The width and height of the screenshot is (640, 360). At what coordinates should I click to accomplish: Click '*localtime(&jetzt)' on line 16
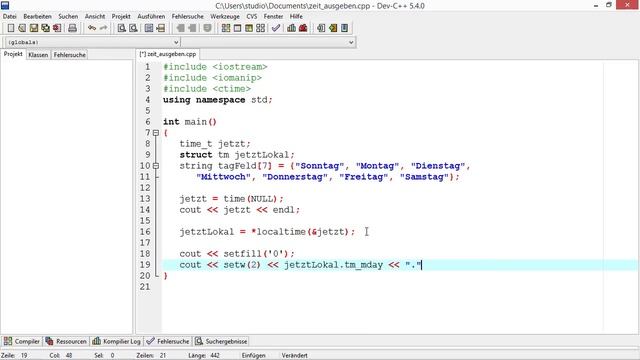(x=300, y=232)
